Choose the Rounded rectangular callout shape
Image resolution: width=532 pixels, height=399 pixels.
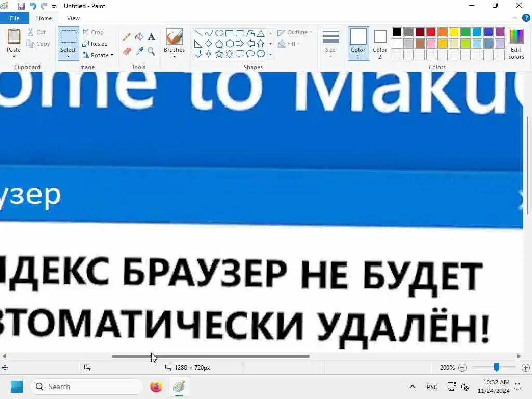point(240,54)
